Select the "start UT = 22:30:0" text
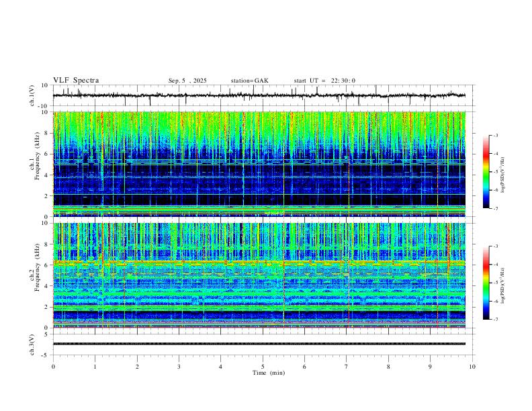The height and width of the screenshot is (411, 532). click(x=324, y=81)
